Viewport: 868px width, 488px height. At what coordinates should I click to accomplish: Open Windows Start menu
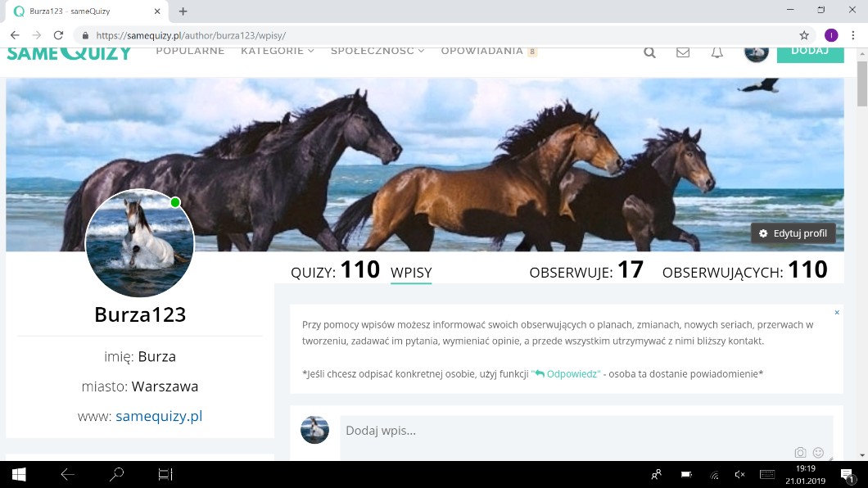click(18, 474)
